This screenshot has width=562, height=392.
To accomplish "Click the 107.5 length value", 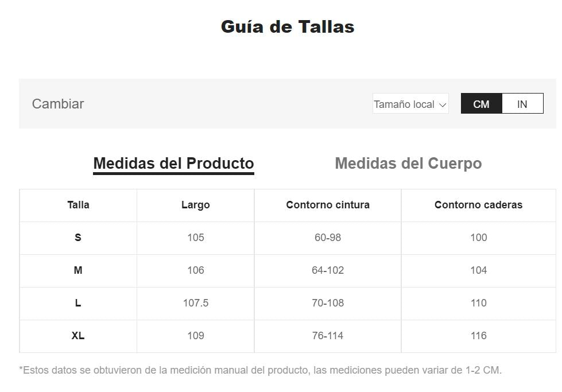I will (195, 303).
